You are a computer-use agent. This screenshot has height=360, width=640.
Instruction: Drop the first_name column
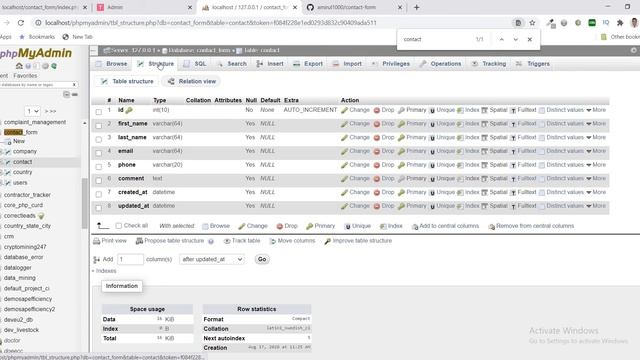pos(384,124)
